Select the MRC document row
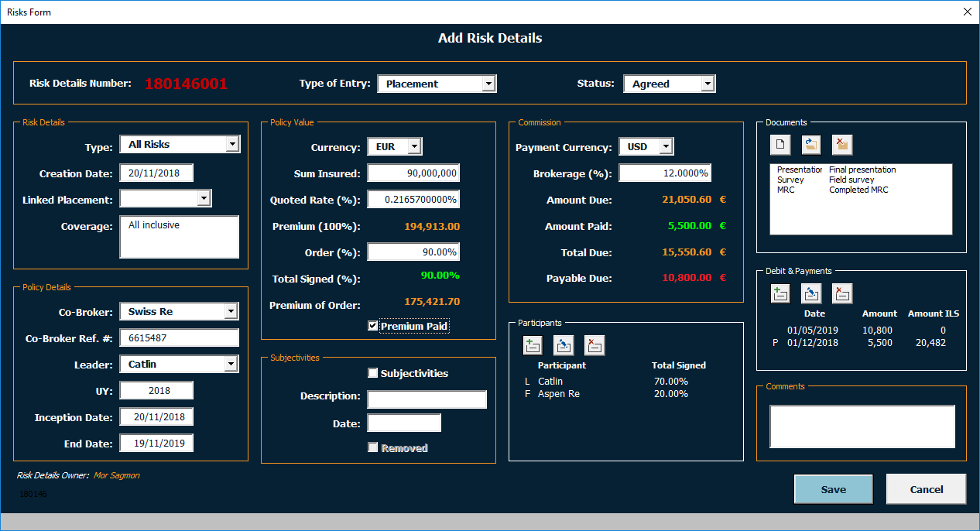This screenshot has width=980, height=531. (x=861, y=190)
